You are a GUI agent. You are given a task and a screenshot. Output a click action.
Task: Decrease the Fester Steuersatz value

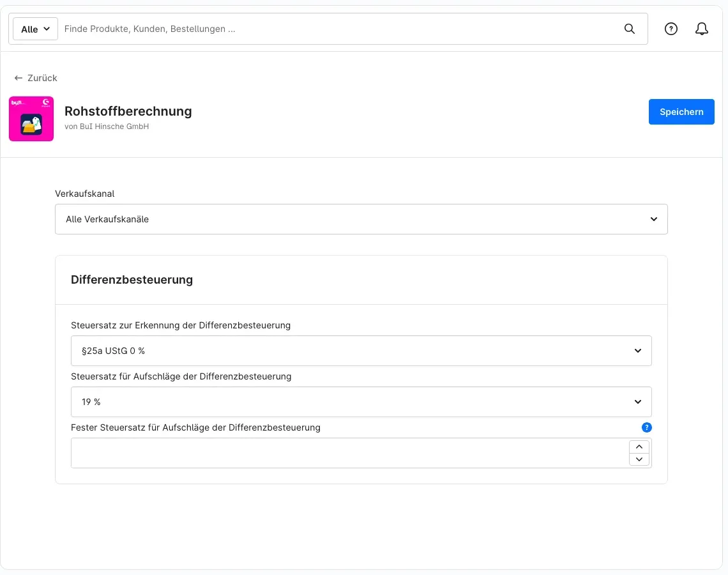[639, 459]
